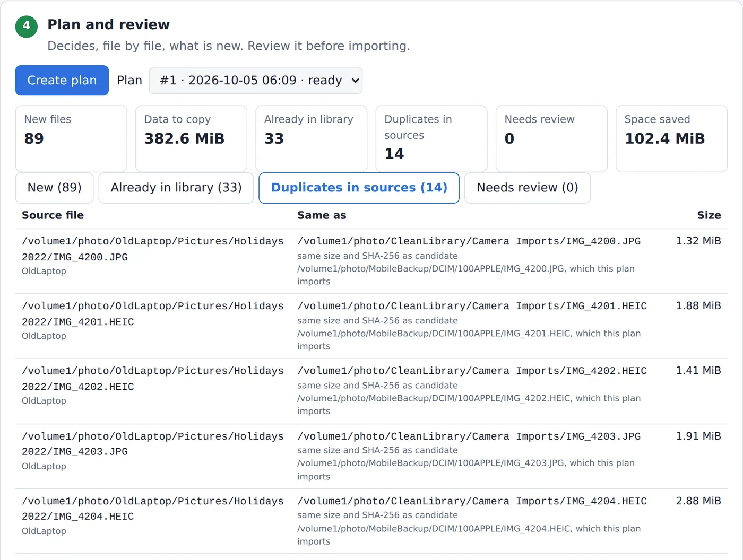The width and height of the screenshot is (743, 560).
Task: Select the OldLaptop IMG_4200.JPG source row
Action: tap(371, 261)
